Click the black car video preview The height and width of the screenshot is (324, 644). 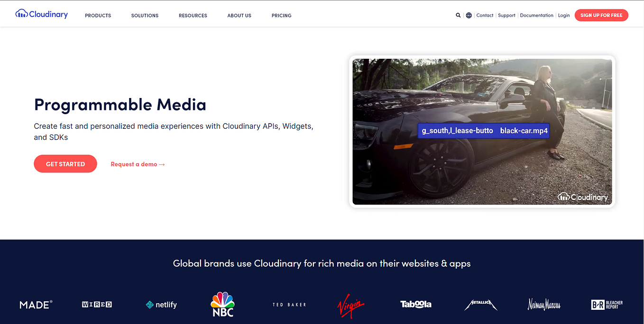click(x=482, y=132)
